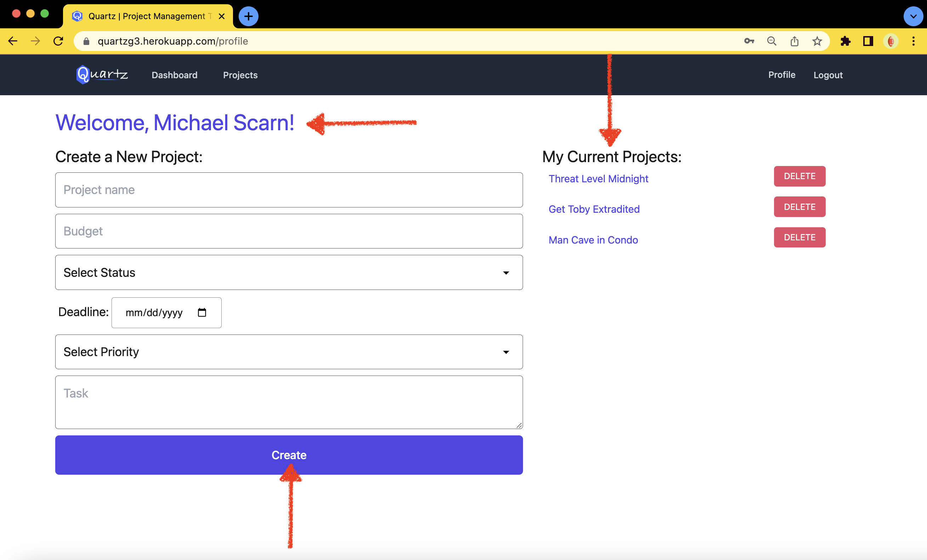Click the browser password key icon
927x560 pixels.
coord(749,41)
